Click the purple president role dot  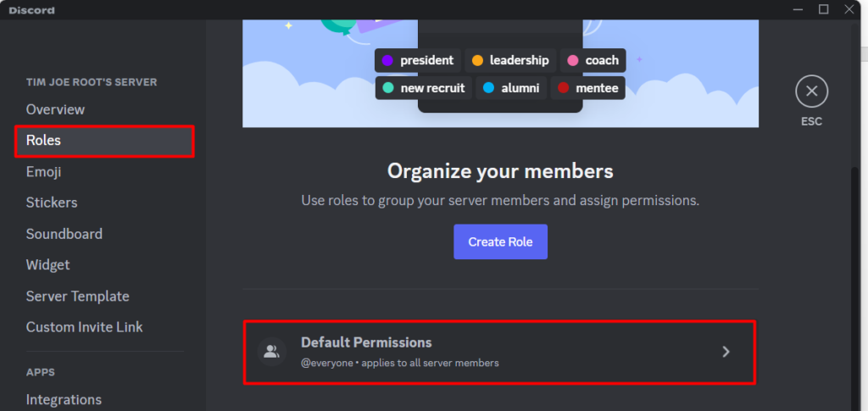[x=387, y=60]
